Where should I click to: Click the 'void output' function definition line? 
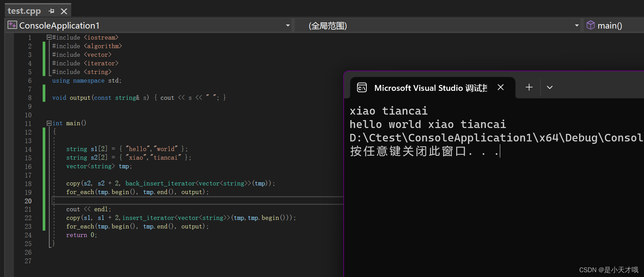tap(139, 98)
